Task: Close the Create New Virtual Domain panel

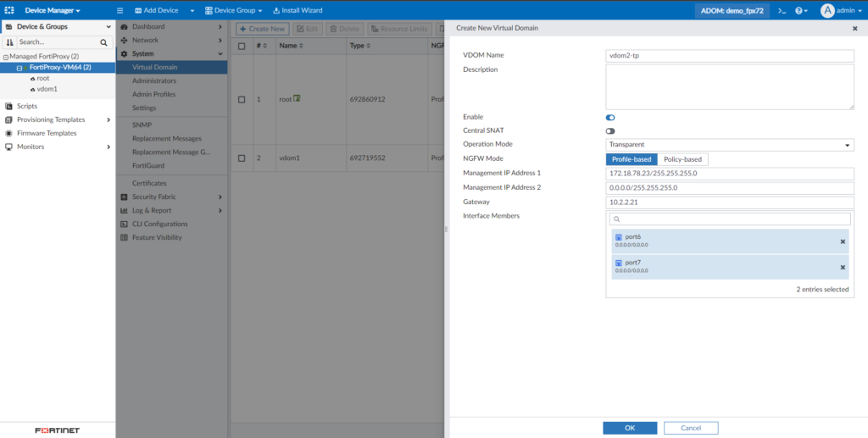Action: pos(854,28)
